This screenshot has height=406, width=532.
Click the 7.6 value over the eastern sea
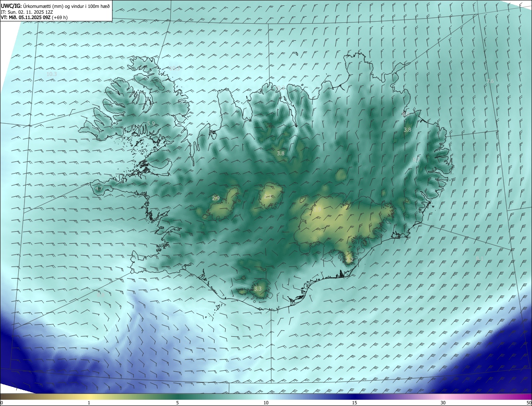[x=490, y=81]
